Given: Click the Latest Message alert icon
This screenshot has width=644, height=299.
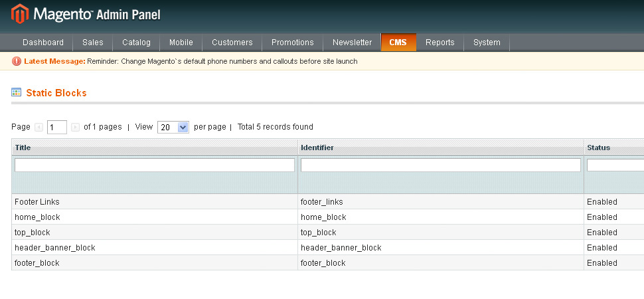Looking at the screenshot, I should [x=17, y=61].
